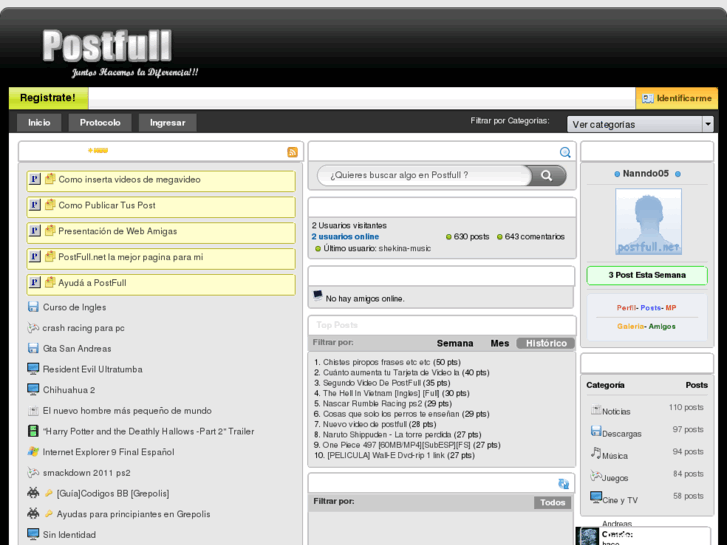727x545 pixels.
Task: Open the 'Curso de Ingles' post link
Action: point(74,307)
